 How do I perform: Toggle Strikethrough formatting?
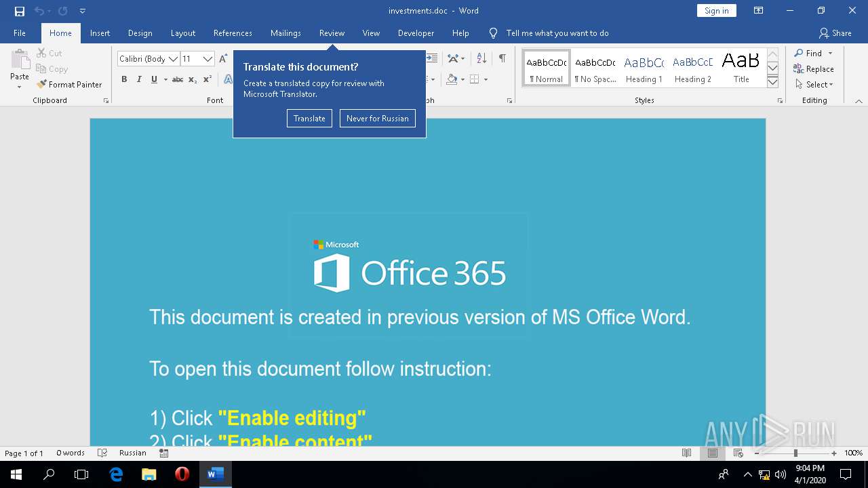(178, 79)
